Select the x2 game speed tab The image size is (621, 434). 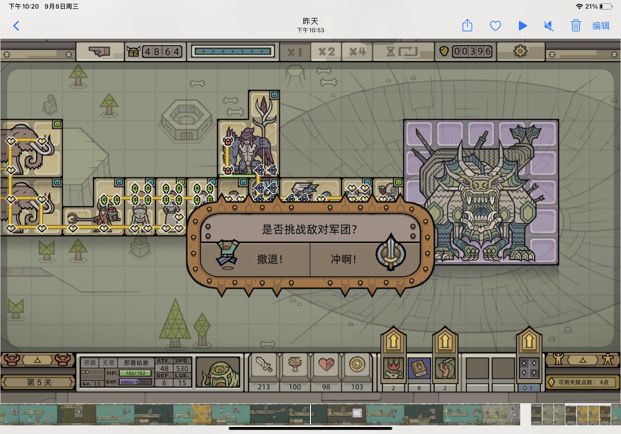click(x=326, y=51)
